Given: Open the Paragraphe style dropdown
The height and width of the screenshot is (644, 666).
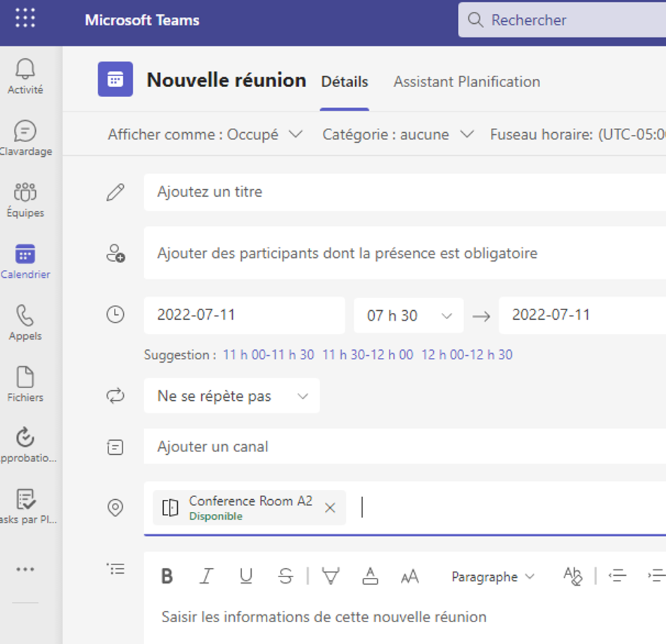Looking at the screenshot, I should [493, 577].
